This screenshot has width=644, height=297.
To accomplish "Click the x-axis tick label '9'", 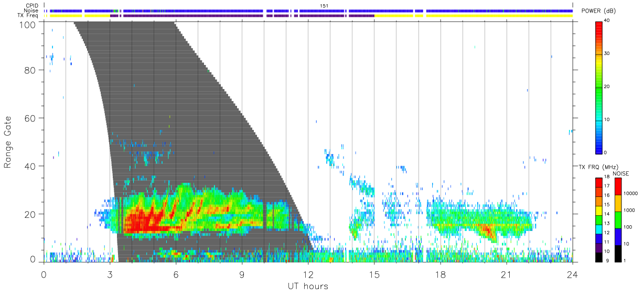I will pyautogui.click(x=242, y=274).
